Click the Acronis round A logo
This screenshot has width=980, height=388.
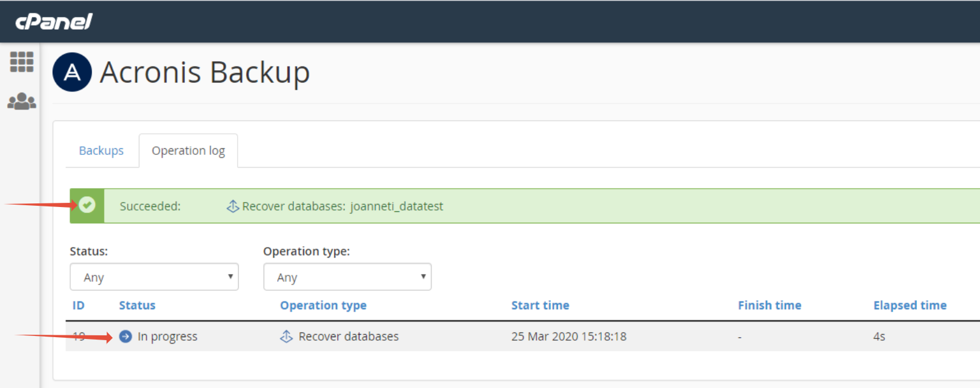(x=72, y=72)
